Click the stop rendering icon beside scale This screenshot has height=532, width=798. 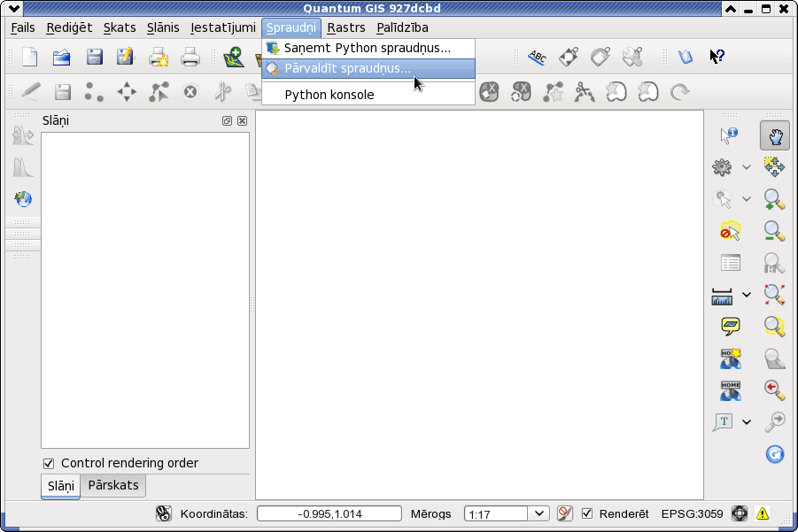[x=564, y=513]
